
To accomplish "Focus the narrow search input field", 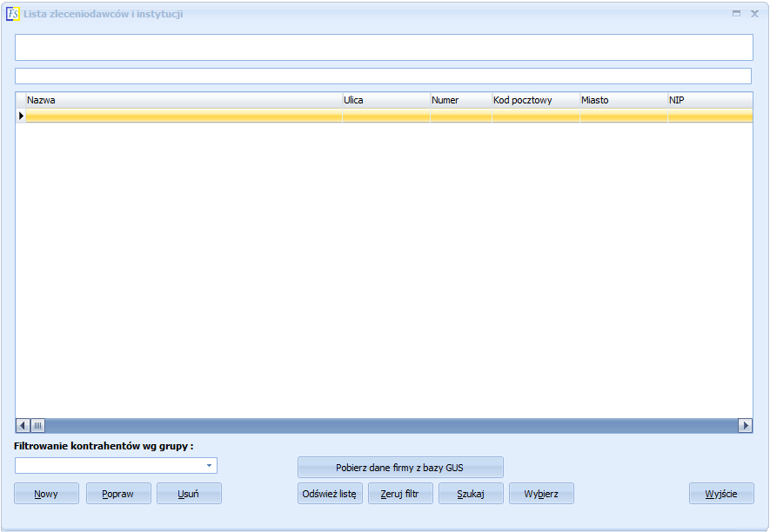I will [x=383, y=76].
